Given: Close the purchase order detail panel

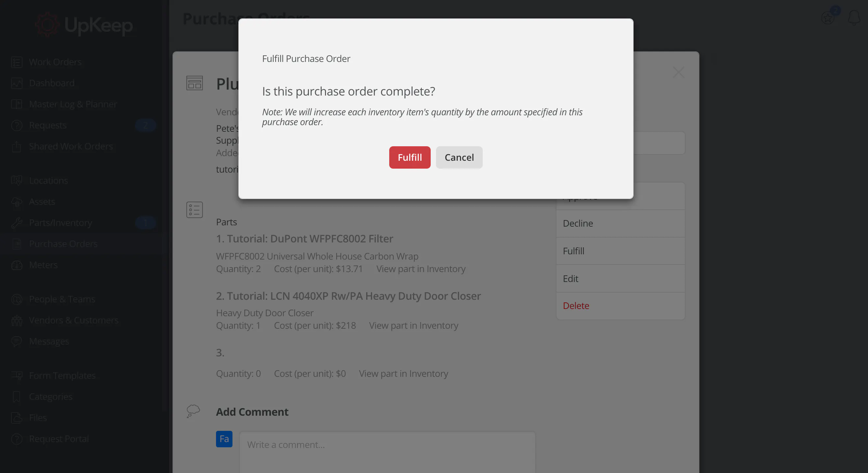Looking at the screenshot, I should click(x=678, y=72).
